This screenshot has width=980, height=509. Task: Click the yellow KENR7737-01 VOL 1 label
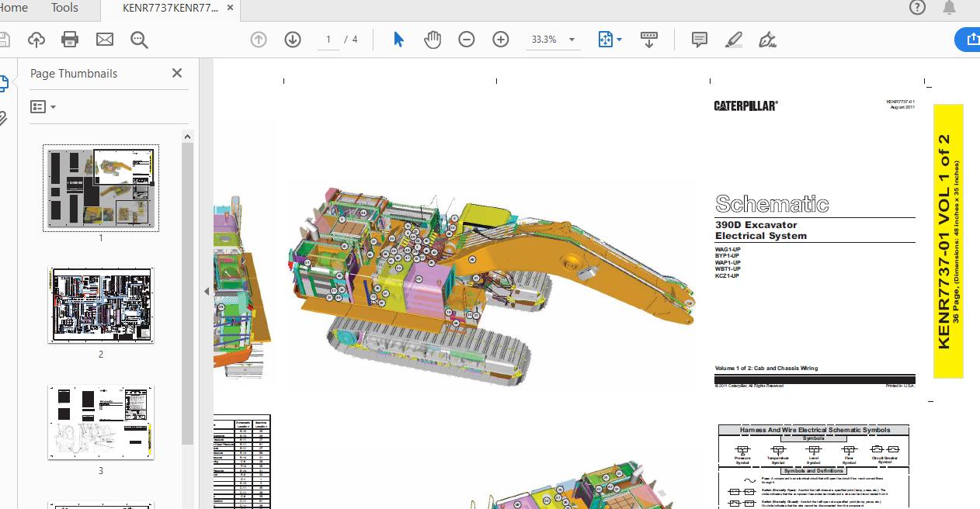coord(948,241)
